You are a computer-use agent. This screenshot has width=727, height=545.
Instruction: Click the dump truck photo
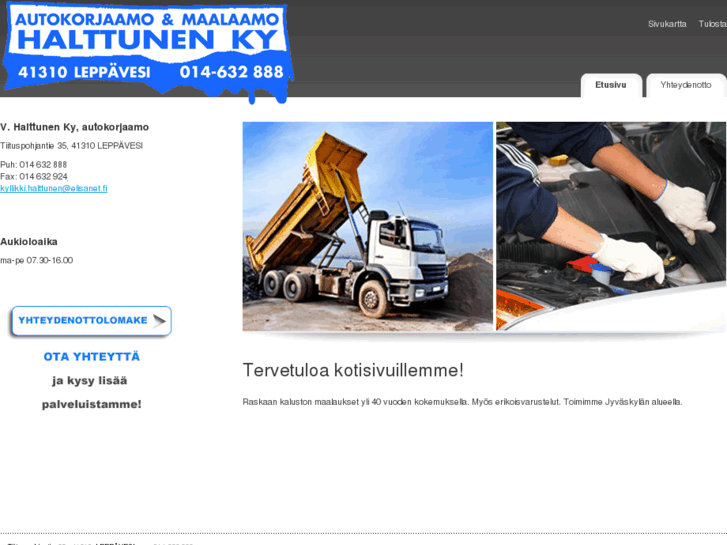click(x=368, y=226)
